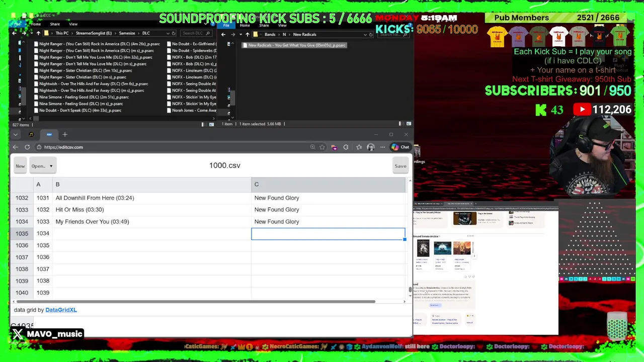The image size is (644, 362).
Task: Save the 1000.csv file
Action: click(400, 166)
